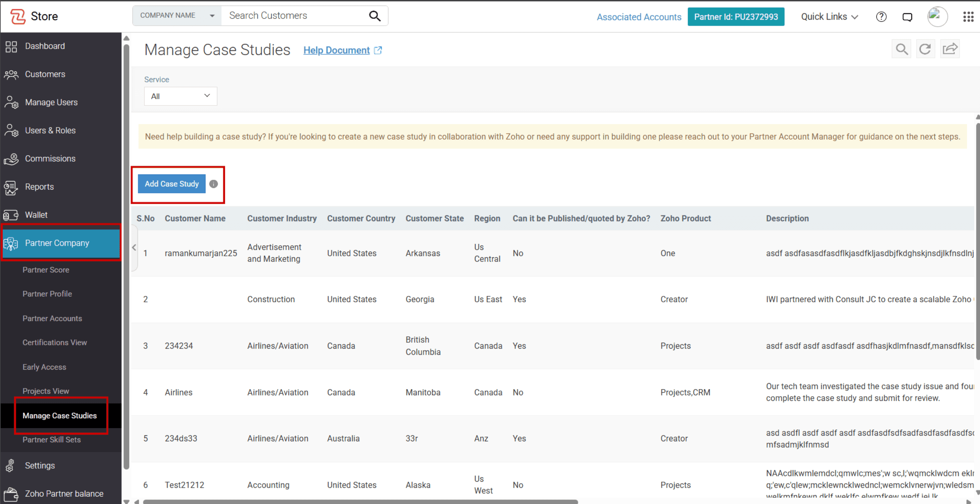Open the COMPANY NAME search filter dropdown
Screen dimensions: 980x504
coord(177,15)
